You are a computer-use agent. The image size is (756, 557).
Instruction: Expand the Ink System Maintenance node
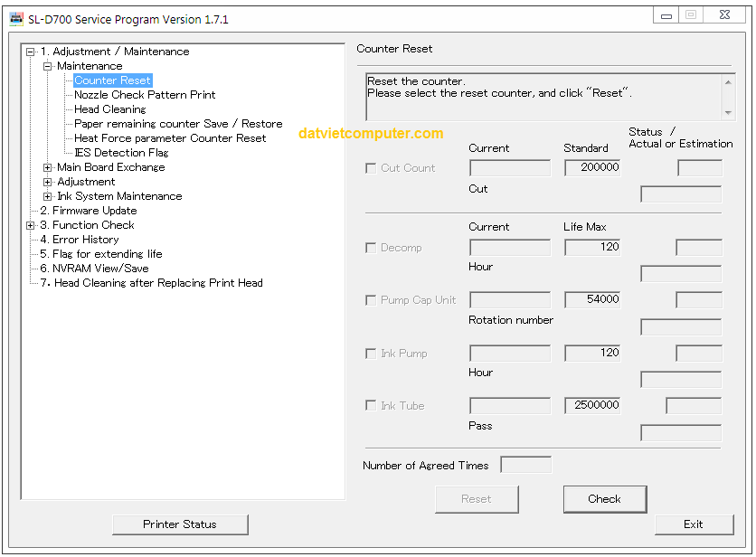coord(48,196)
